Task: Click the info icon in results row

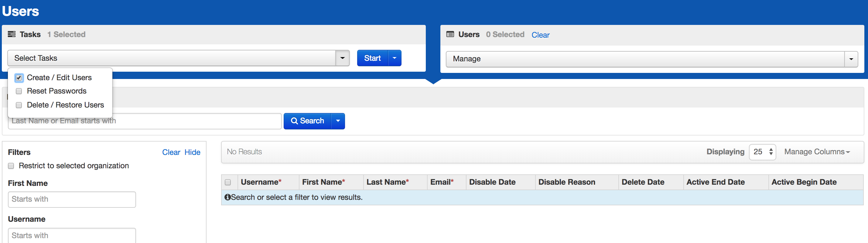Action: pos(227,197)
